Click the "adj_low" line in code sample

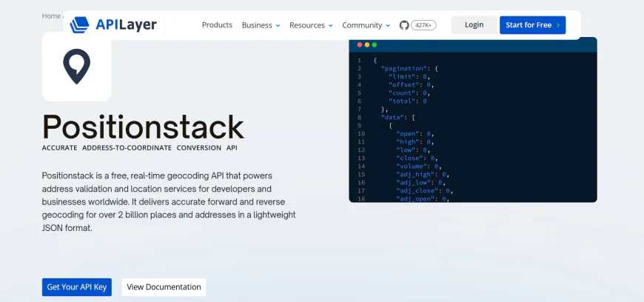point(420,182)
